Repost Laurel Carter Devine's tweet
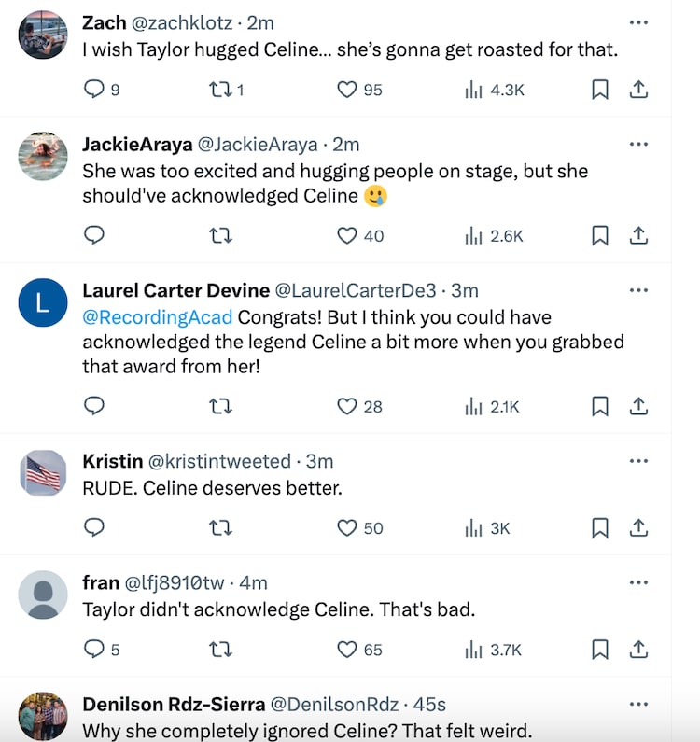The height and width of the screenshot is (742, 700). [x=220, y=406]
